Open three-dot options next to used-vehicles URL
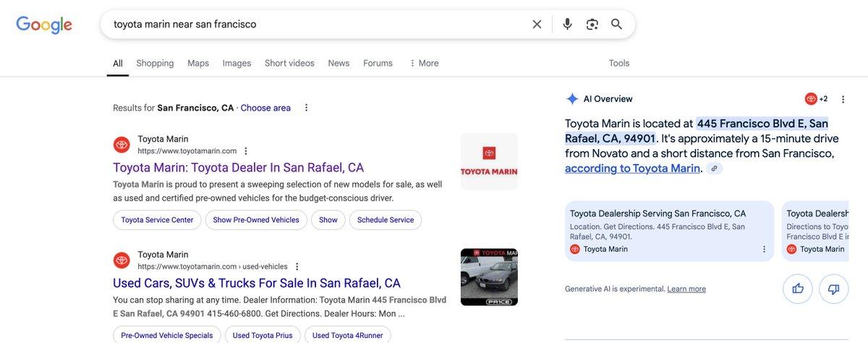This screenshot has height=343, width=868. click(297, 267)
